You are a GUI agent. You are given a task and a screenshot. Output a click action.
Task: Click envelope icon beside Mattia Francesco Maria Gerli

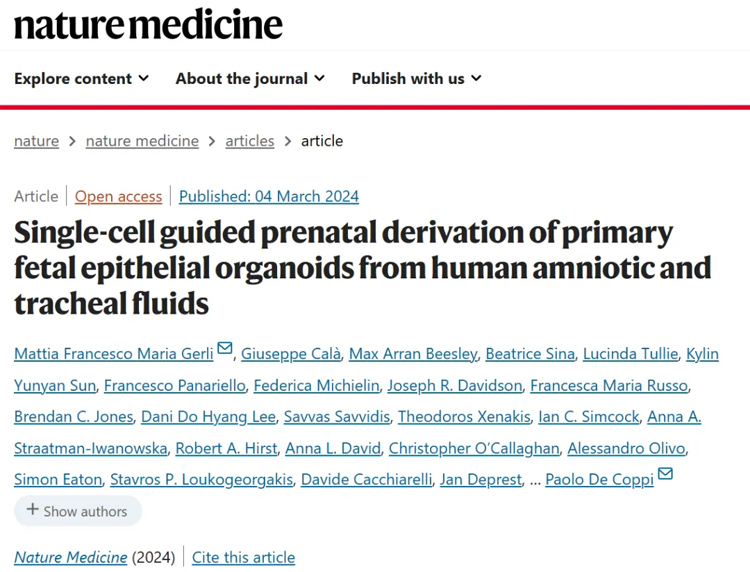coord(224,348)
